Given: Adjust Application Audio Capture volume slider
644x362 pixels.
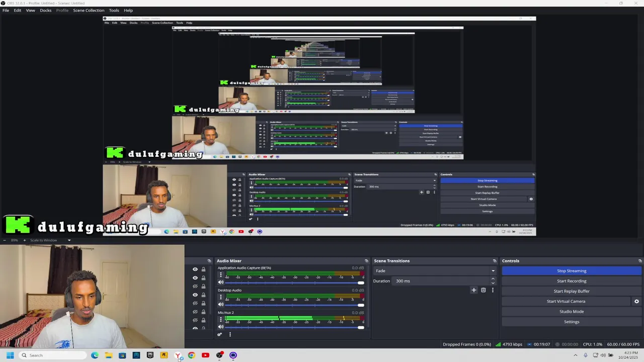Looking at the screenshot, I should click(x=295, y=283).
